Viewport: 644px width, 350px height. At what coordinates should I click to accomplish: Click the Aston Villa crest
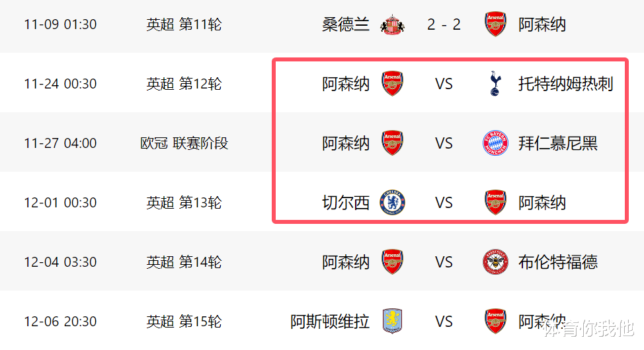click(x=393, y=322)
